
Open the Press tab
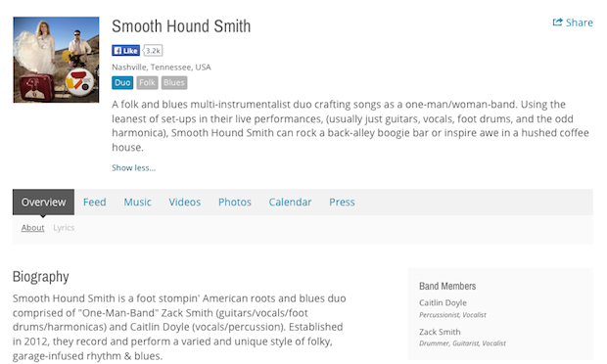pos(342,202)
